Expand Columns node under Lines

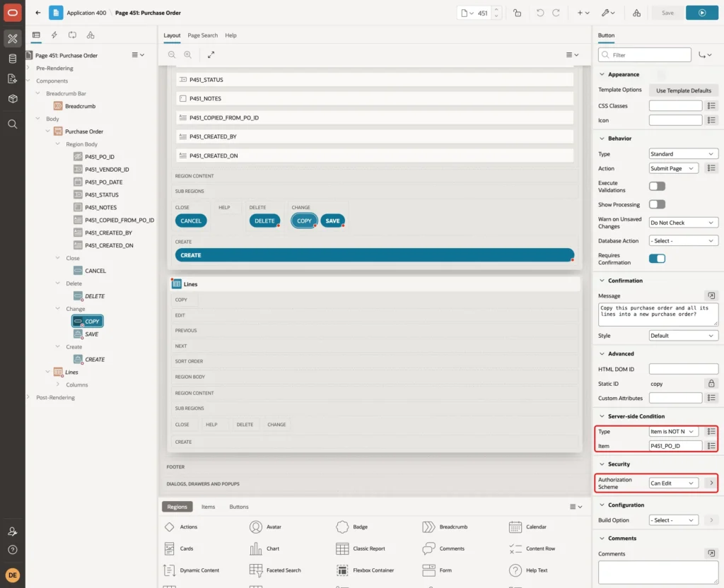tap(58, 384)
